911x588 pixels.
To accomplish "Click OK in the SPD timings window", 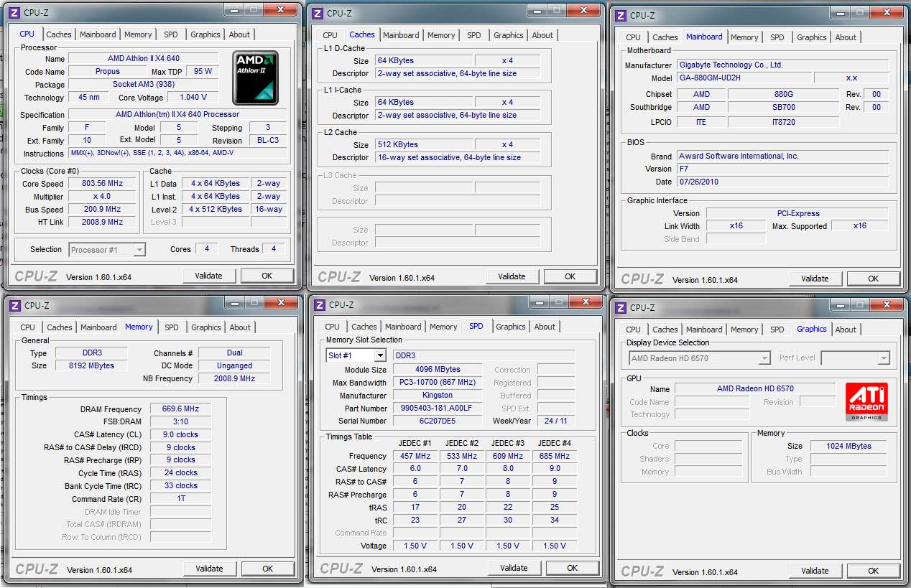I will tap(572, 568).
